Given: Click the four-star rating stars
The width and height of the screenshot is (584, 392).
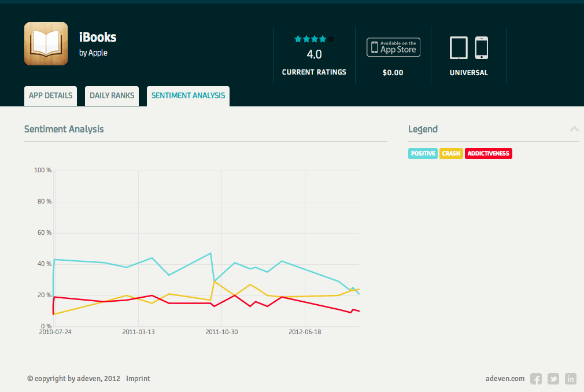Looking at the screenshot, I should click(x=314, y=39).
